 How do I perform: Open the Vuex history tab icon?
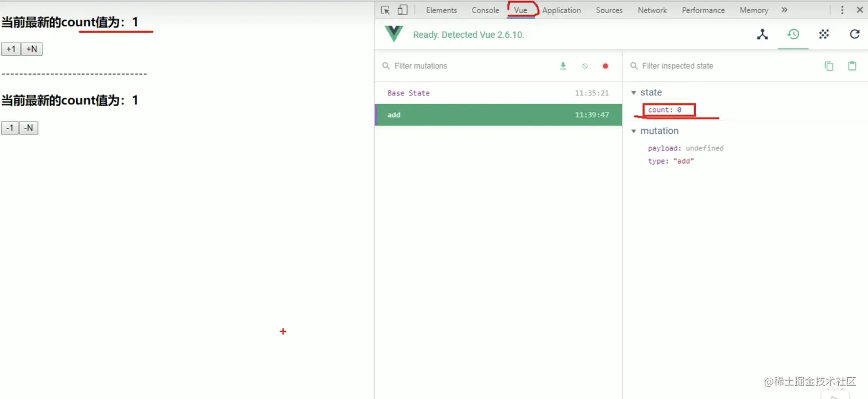793,34
